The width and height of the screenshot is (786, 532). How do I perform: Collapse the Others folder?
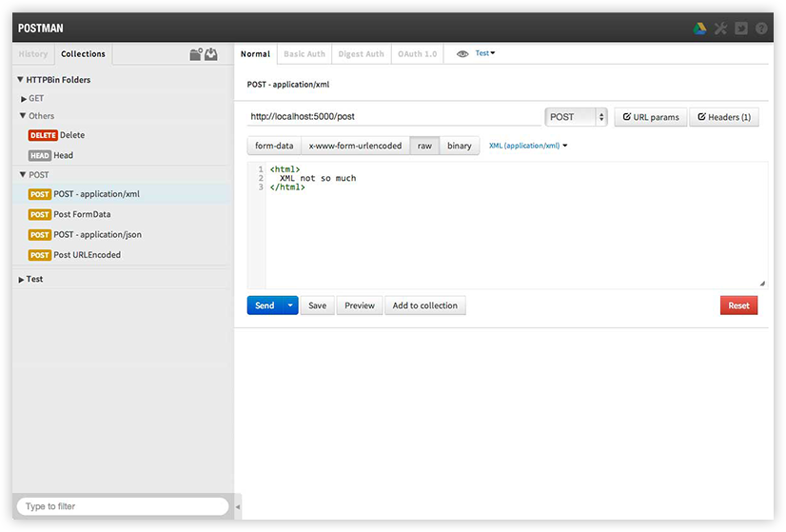[23, 116]
